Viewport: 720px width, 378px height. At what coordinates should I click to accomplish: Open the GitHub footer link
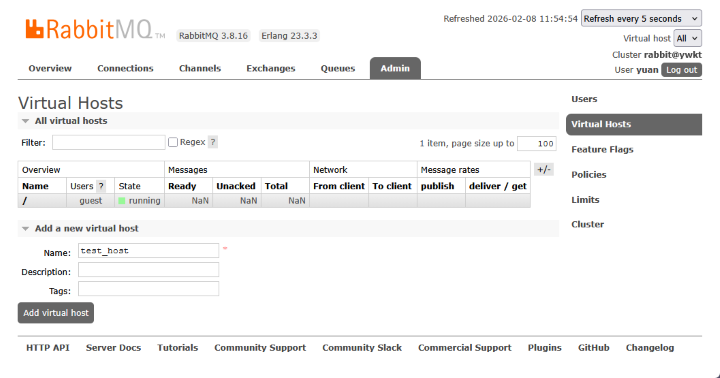(x=593, y=348)
